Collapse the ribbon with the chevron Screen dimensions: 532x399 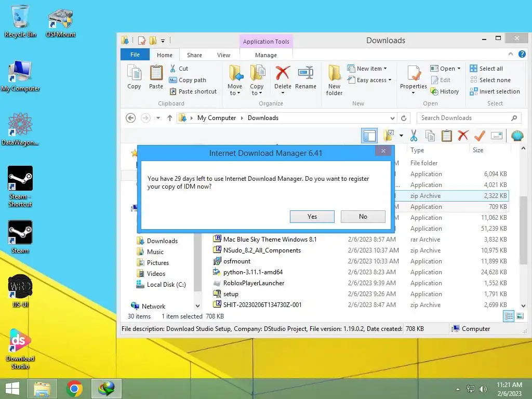click(511, 54)
